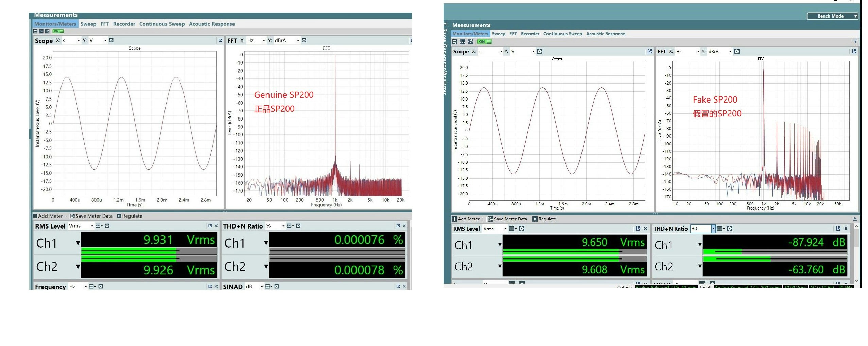Open Scope settings gear in Fake SP200 window
This screenshot has width=868, height=346.
[x=540, y=51]
